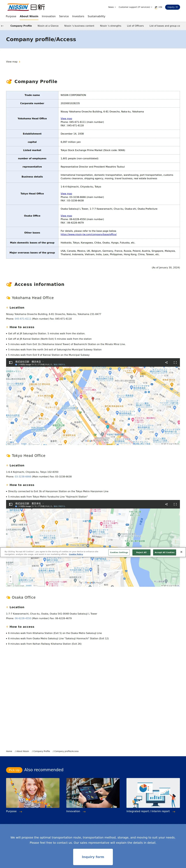Click the arrow beside Innovation card label

tap(84, 811)
